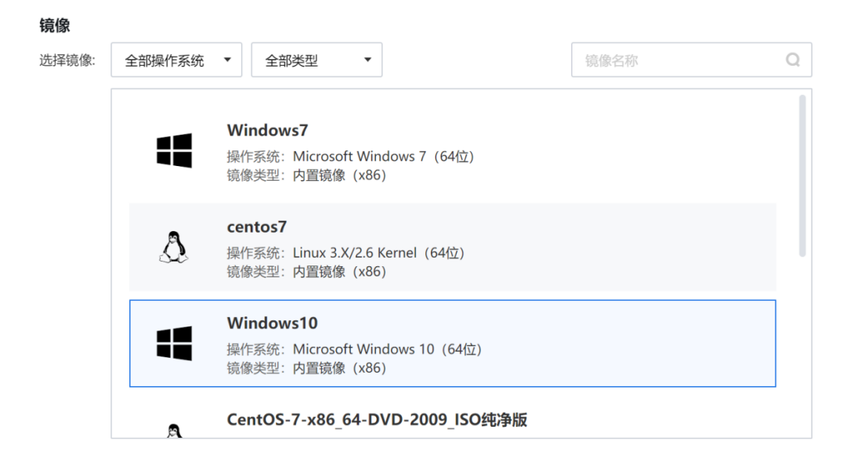Viewport: 868px width, 473px height.
Task: Click the Windows logo icon for Windows10
Action: click(x=174, y=344)
